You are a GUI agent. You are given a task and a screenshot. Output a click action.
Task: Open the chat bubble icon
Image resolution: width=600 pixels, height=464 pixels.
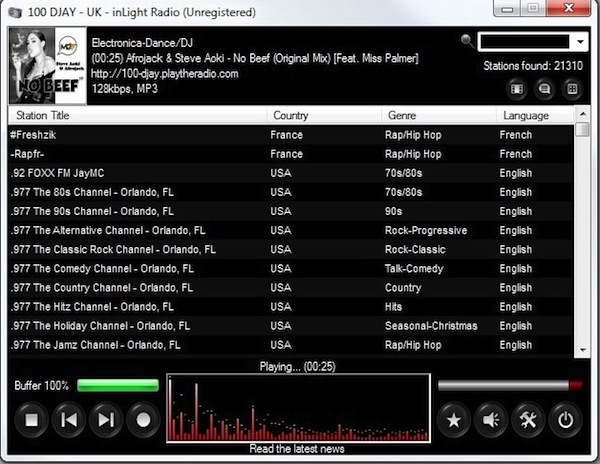[x=545, y=89]
